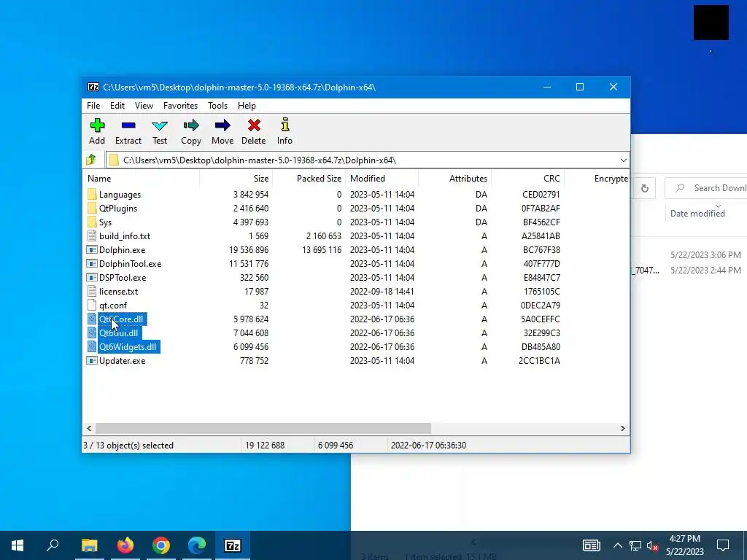Screen dimensions: 747x560
Task: Sort by the Attributes column header
Action: (454, 179)
